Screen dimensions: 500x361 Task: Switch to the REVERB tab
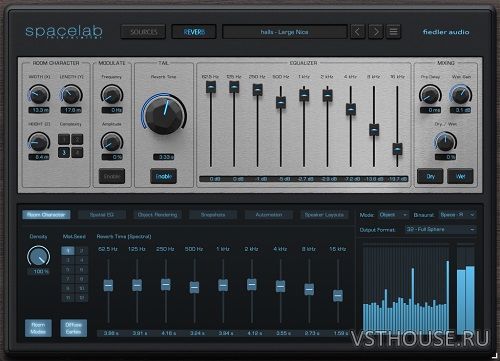[194, 32]
